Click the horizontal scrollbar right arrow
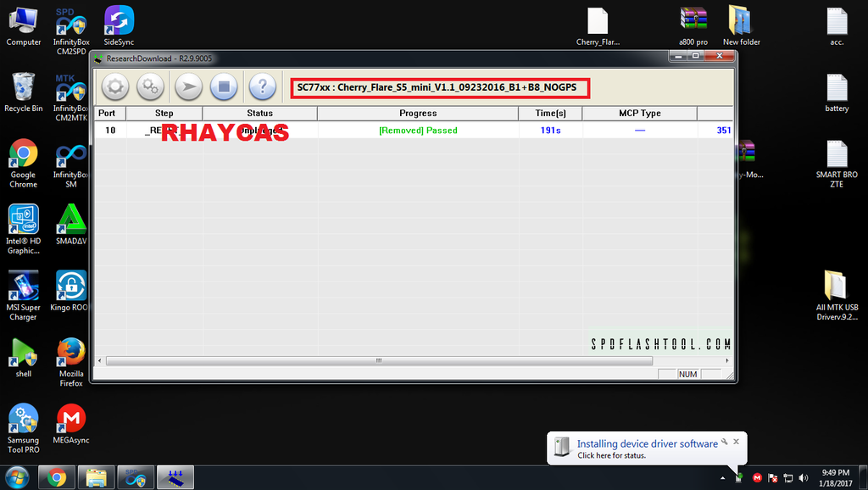 click(x=727, y=360)
